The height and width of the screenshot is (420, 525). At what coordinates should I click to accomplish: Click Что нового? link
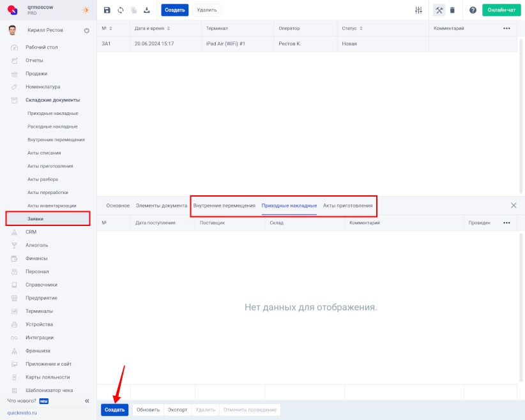point(22,401)
